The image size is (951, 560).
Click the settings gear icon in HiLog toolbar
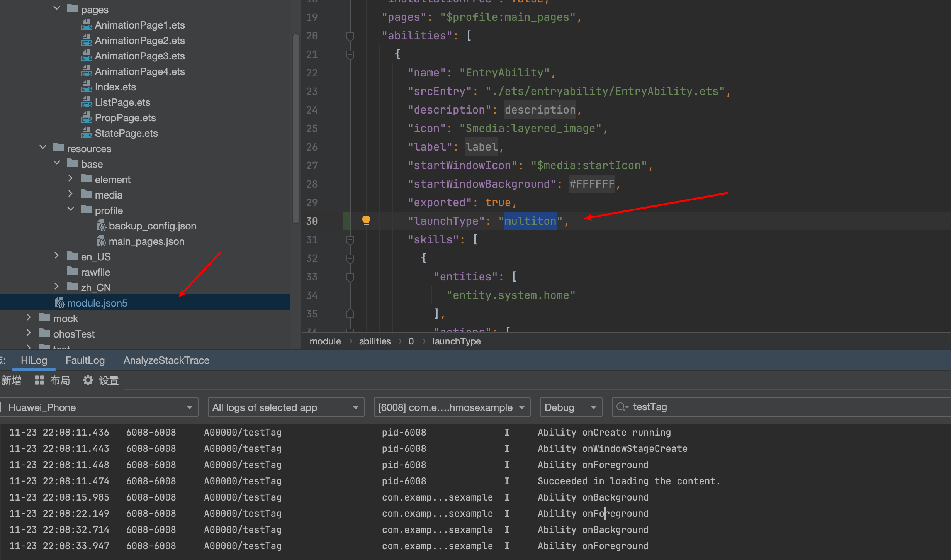[88, 380]
